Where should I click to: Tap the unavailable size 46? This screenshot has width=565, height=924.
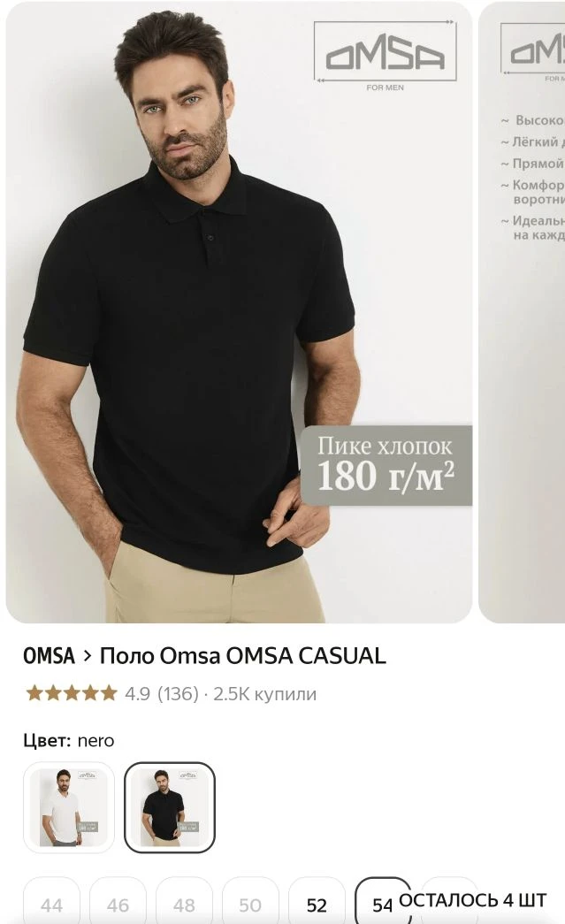[x=118, y=905]
